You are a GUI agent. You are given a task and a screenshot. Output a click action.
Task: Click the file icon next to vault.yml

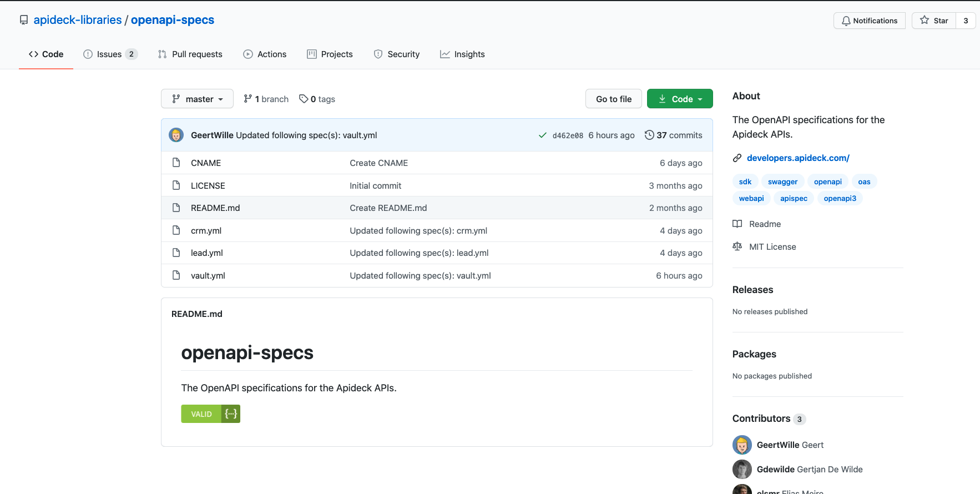click(176, 275)
